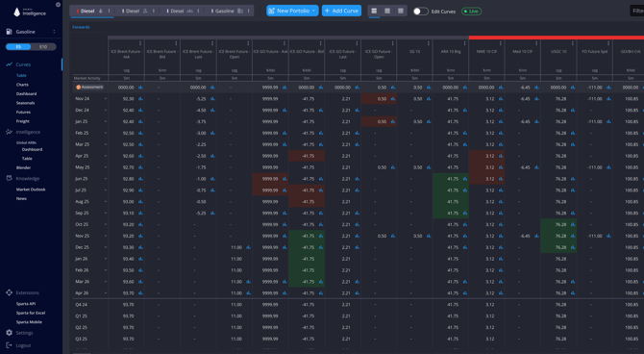Open the New Portfolio dropdown

[x=292, y=11]
